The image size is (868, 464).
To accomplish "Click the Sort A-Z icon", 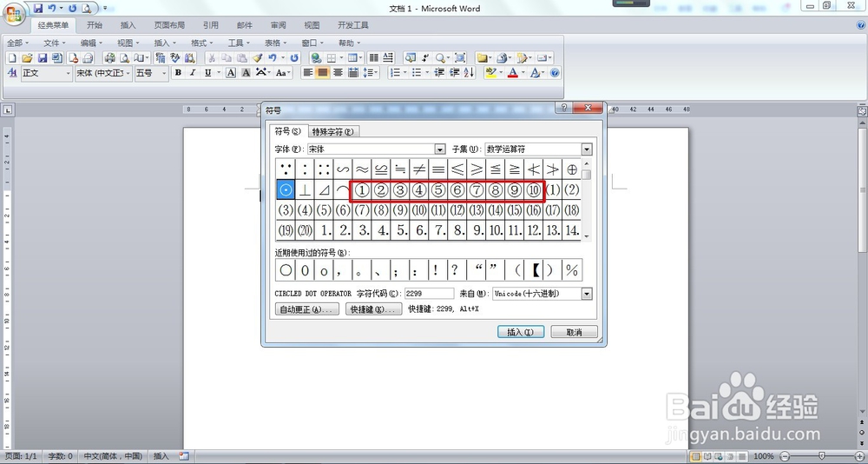I will 470,73.
